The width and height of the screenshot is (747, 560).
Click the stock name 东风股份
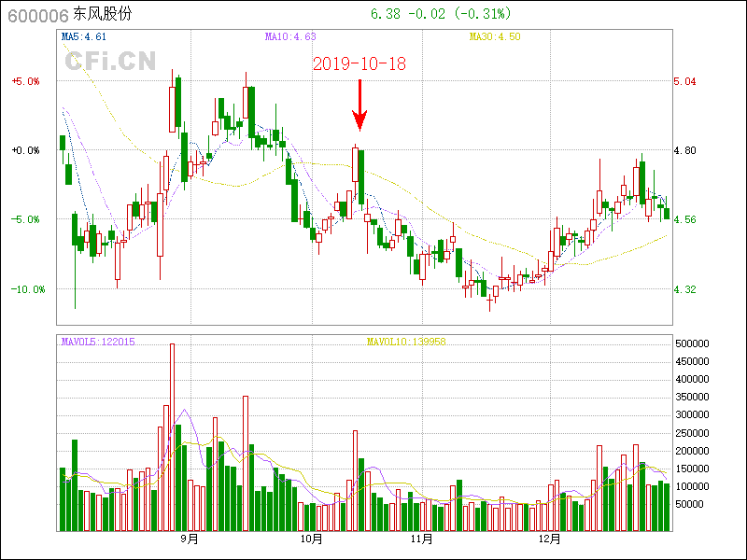click(102, 14)
